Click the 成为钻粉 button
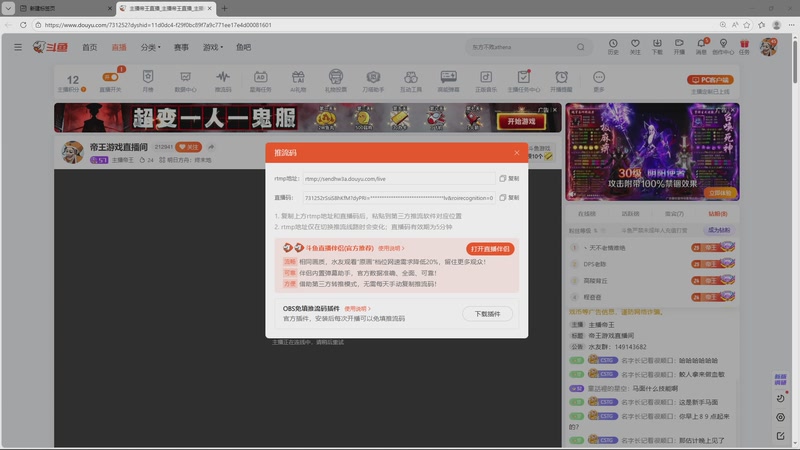Image resolution: width=800 pixels, height=450 pixels. [719, 230]
